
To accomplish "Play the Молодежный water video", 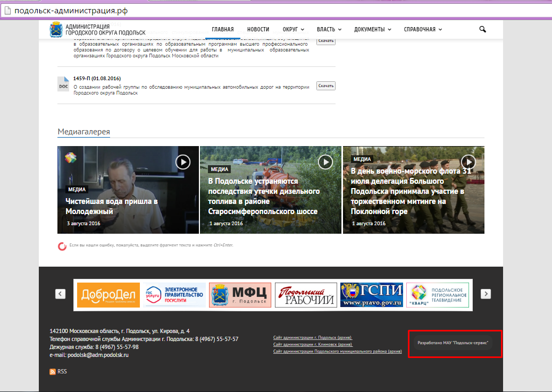I will tap(183, 161).
